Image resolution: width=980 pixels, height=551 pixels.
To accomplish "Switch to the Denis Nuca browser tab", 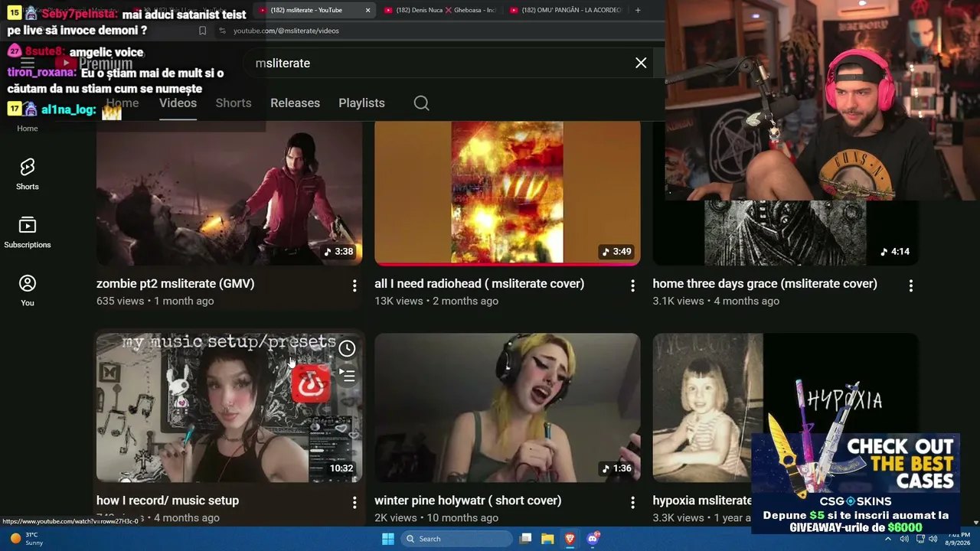I will pyautogui.click(x=439, y=10).
